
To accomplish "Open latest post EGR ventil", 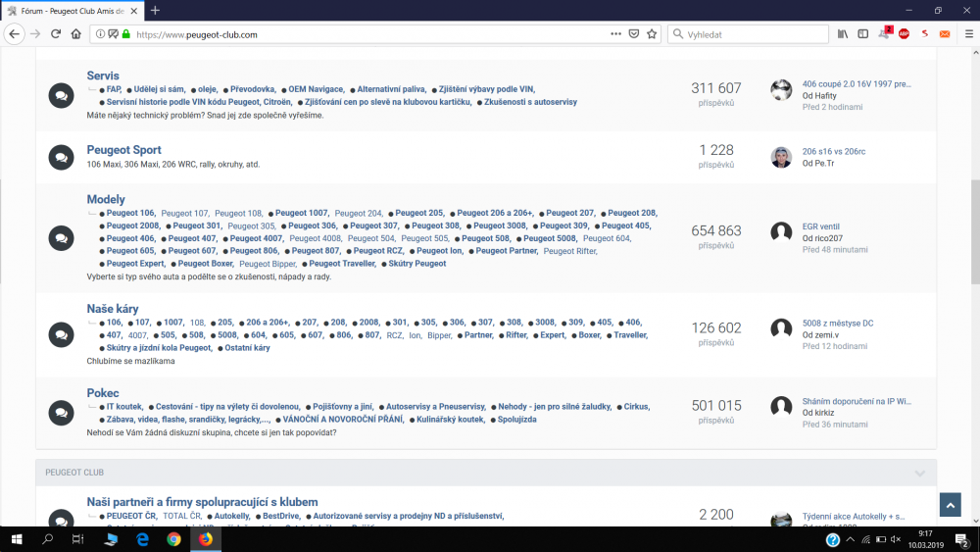I will [820, 226].
